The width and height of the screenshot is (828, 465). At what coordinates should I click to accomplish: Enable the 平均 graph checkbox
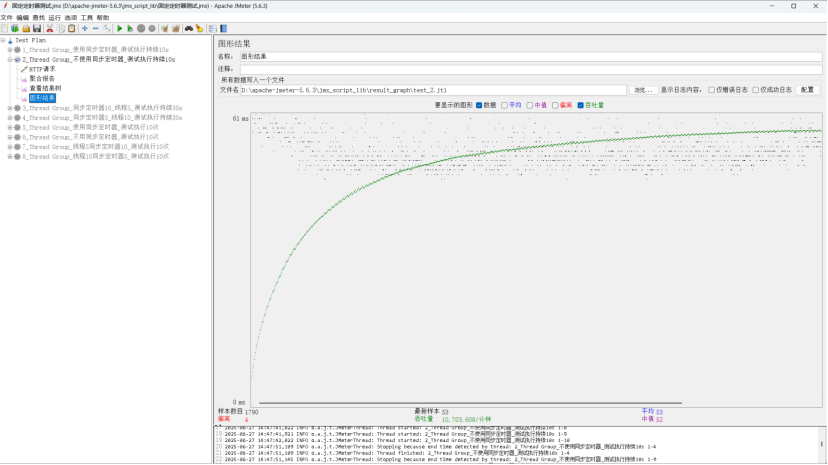(505, 105)
